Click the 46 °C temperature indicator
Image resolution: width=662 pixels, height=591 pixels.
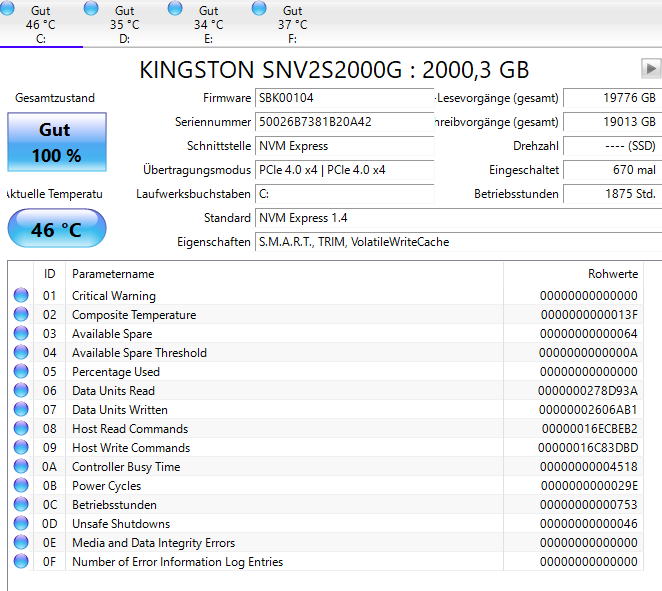[57, 228]
